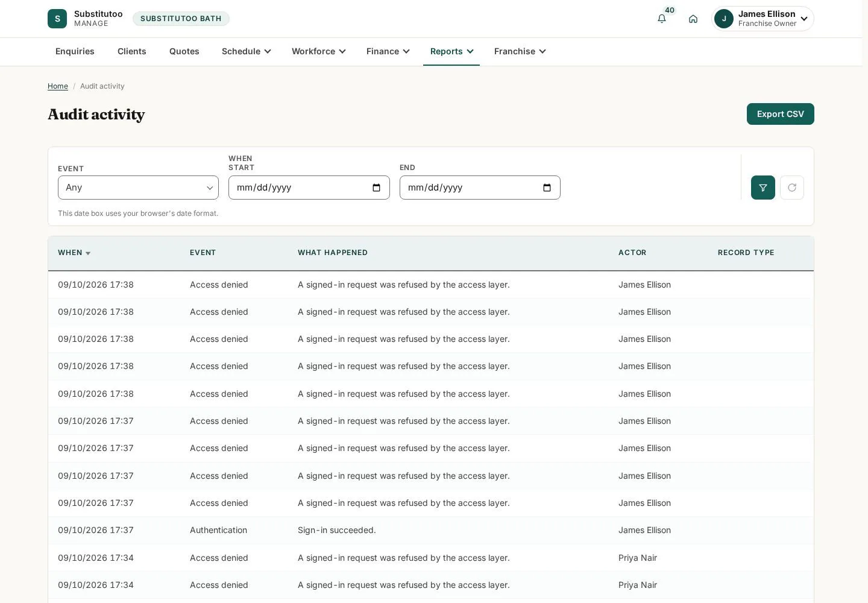Select the Authentication event cell

[218, 530]
